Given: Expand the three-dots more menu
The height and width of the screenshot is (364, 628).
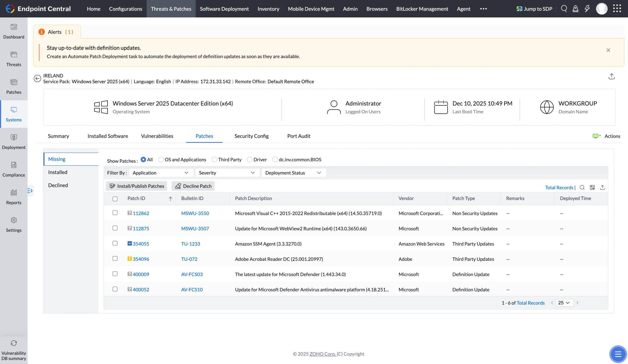Looking at the screenshot, I should point(483,9).
